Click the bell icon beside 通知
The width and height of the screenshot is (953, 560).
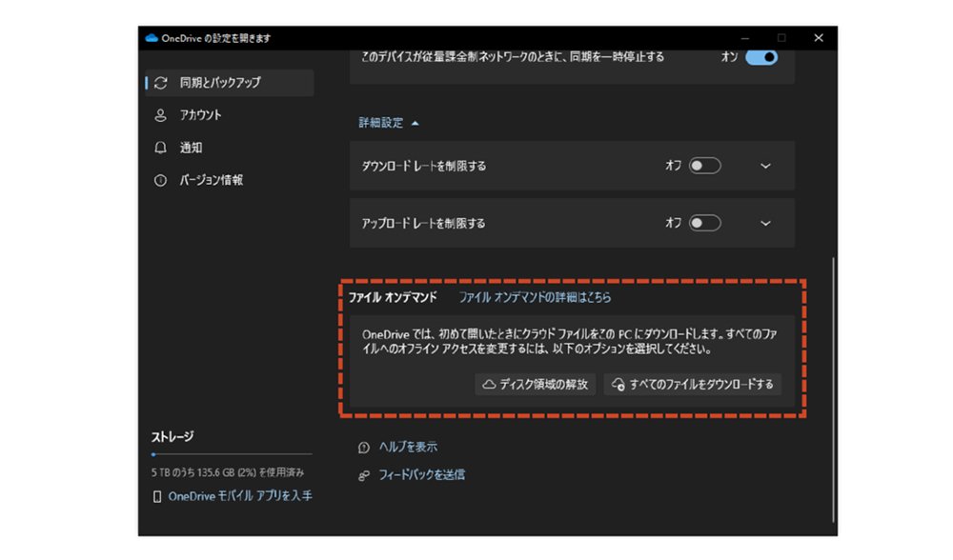160,148
